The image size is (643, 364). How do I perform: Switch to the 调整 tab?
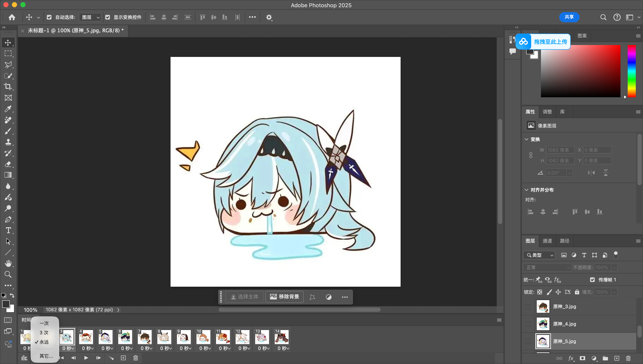point(547,112)
